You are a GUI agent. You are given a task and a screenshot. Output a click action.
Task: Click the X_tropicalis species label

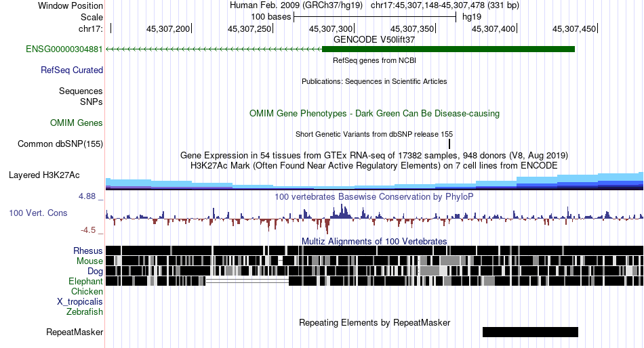tap(80, 302)
